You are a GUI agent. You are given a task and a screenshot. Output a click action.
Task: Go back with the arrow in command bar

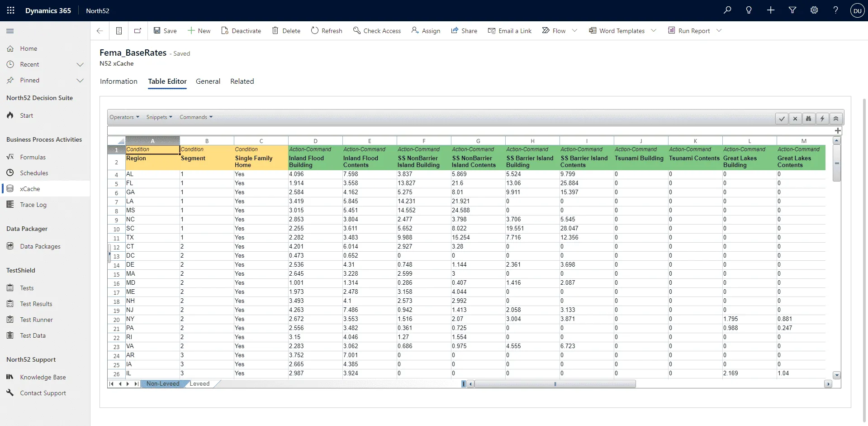click(100, 31)
